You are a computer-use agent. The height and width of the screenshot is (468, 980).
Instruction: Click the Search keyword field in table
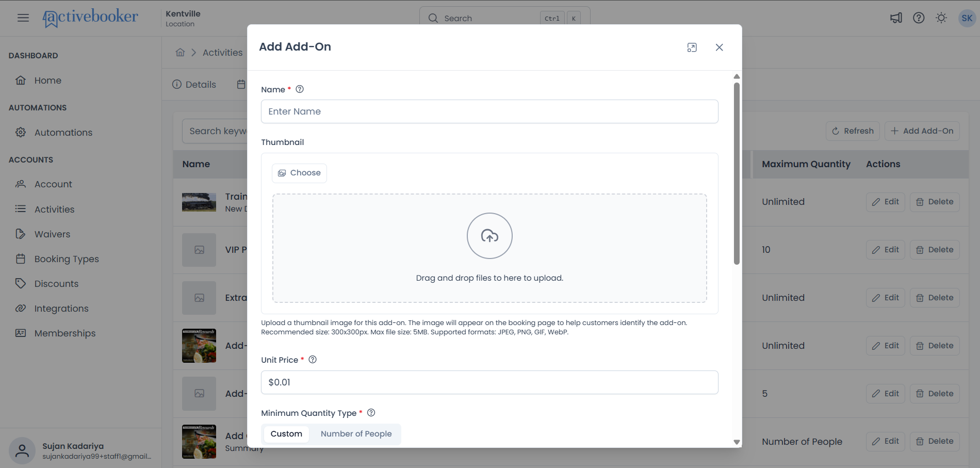click(x=215, y=131)
